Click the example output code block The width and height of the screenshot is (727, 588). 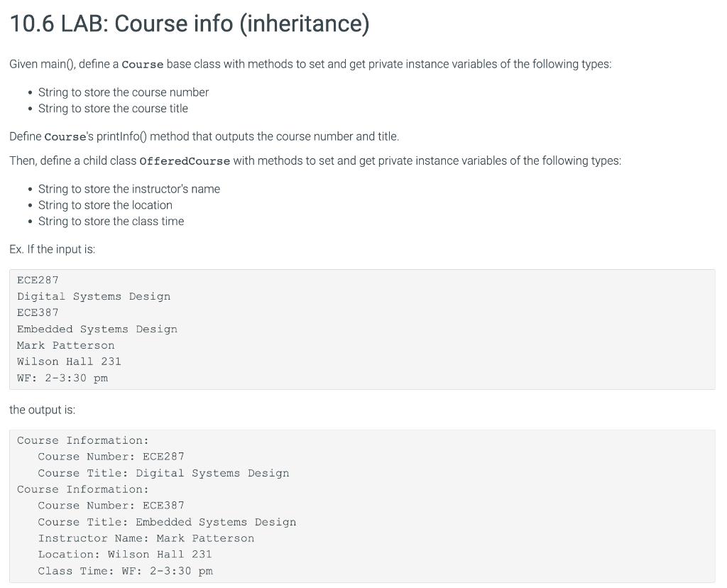(363, 505)
